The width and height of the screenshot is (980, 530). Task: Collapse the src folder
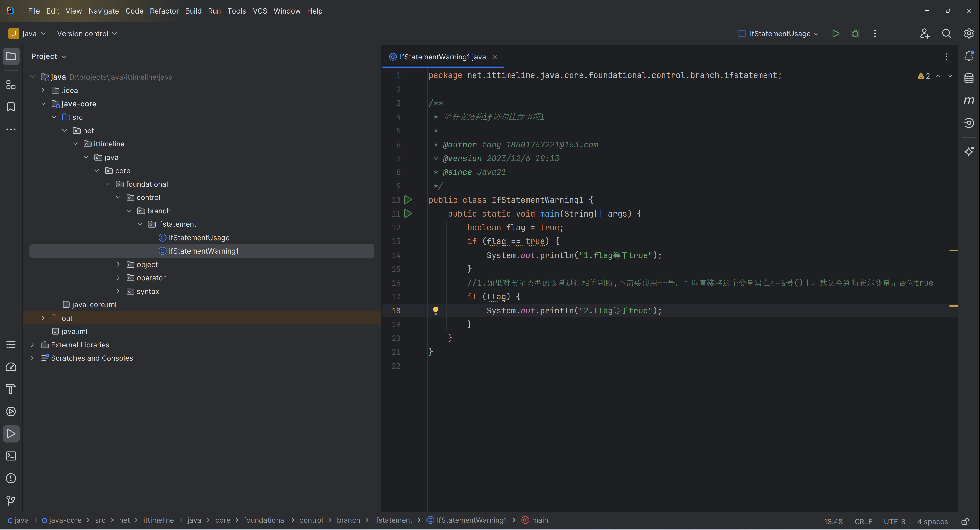54,117
